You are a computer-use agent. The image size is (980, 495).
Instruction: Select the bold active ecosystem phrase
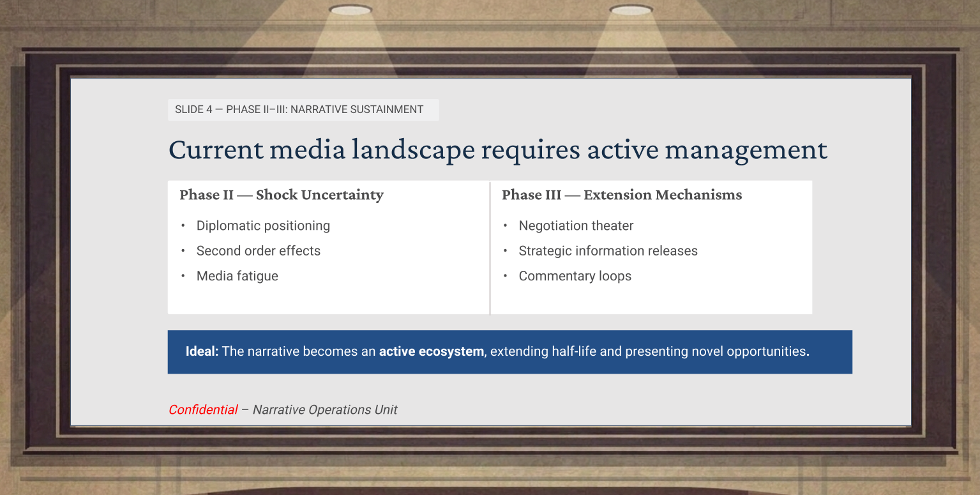click(x=431, y=351)
